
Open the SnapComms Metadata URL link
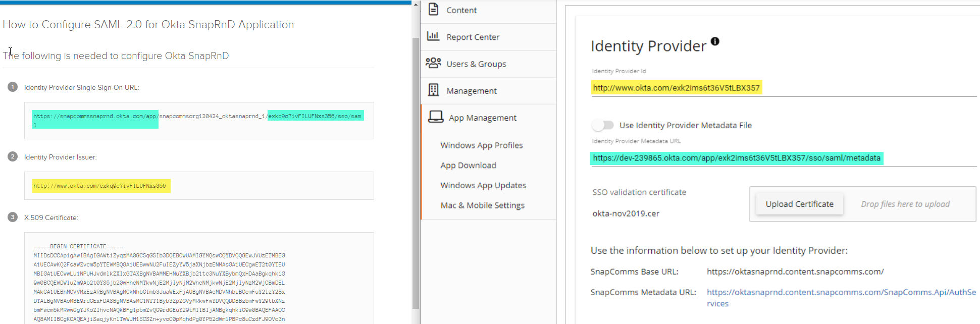[841, 298]
